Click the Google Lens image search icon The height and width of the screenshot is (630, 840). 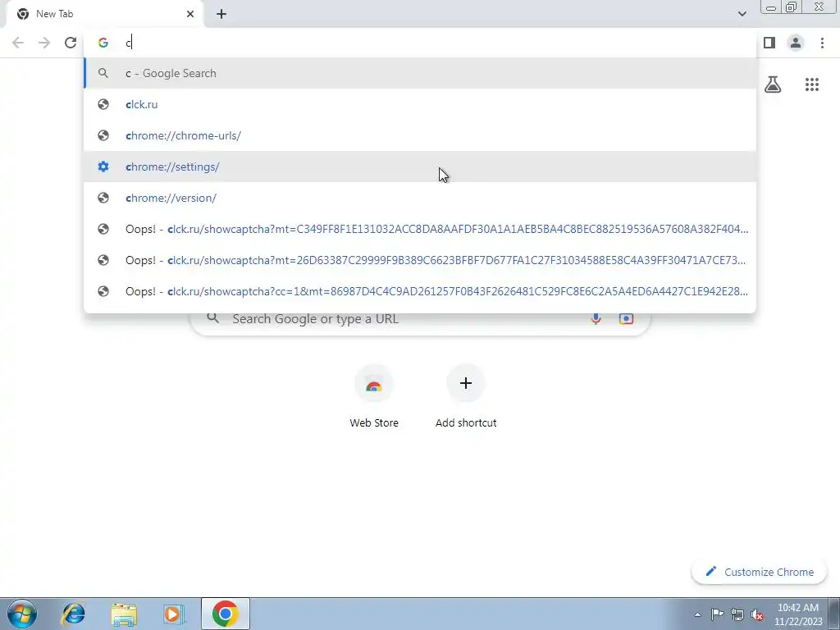tap(626, 319)
